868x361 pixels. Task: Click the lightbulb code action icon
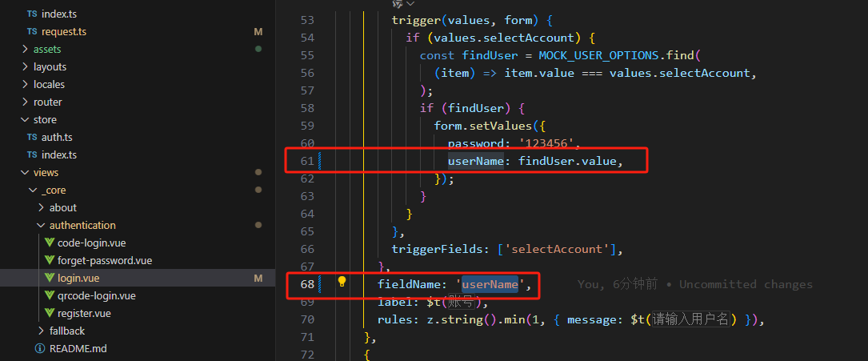pyautogui.click(x=342, y=282)
